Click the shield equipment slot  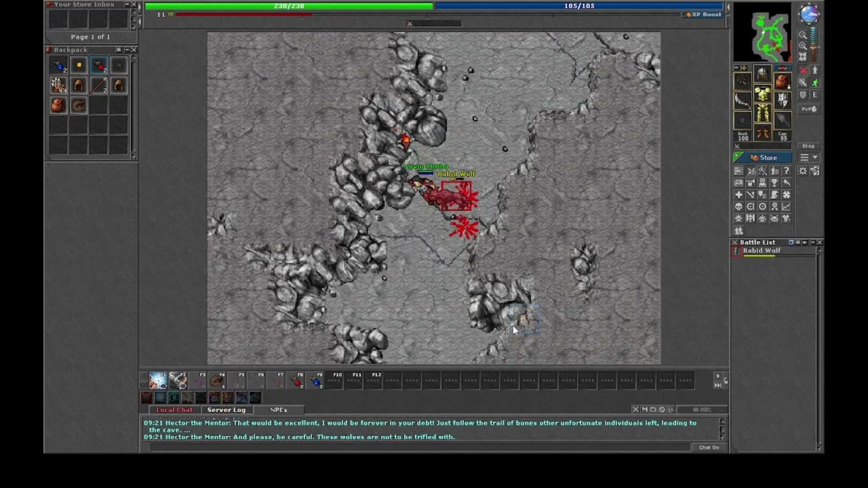tap(783, 100)
